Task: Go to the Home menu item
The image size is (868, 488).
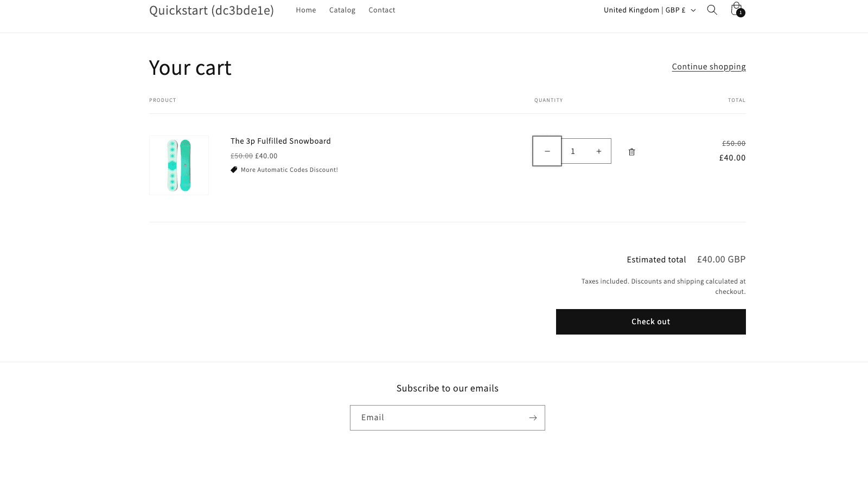Action: click(x=305, y=10)
